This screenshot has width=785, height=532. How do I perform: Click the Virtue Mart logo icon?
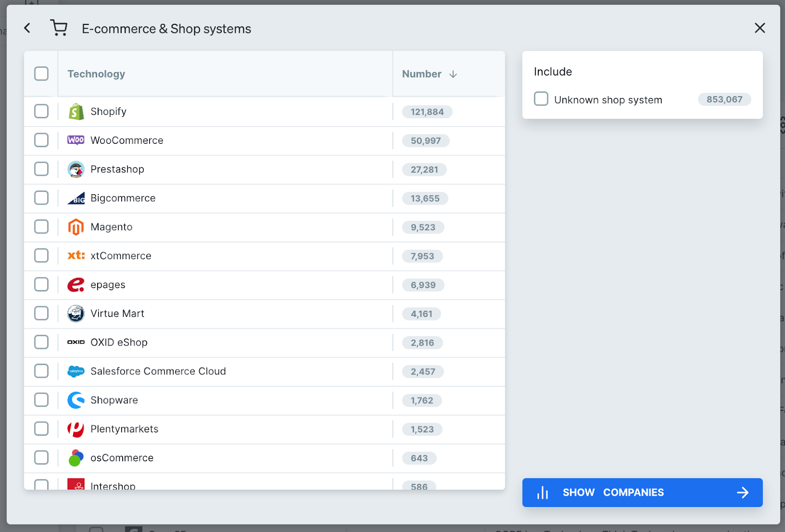76,314
